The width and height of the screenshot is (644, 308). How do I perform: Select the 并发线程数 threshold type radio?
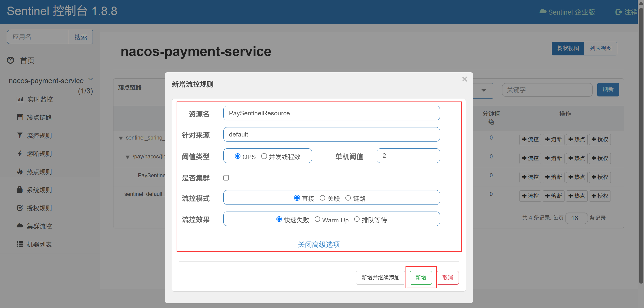264,156
